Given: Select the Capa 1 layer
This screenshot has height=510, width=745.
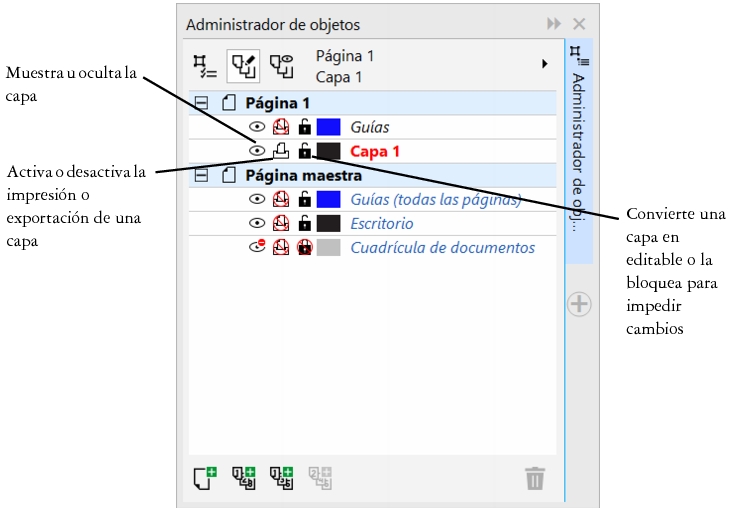Looking at the screenshot, I should tap(375, 151).
